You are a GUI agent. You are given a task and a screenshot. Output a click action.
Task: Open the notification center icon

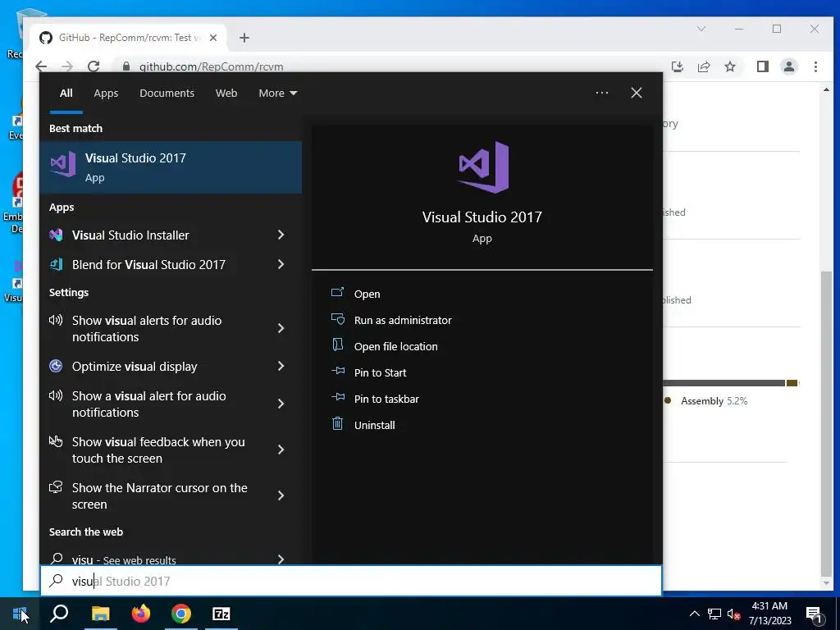click(815, 614)
